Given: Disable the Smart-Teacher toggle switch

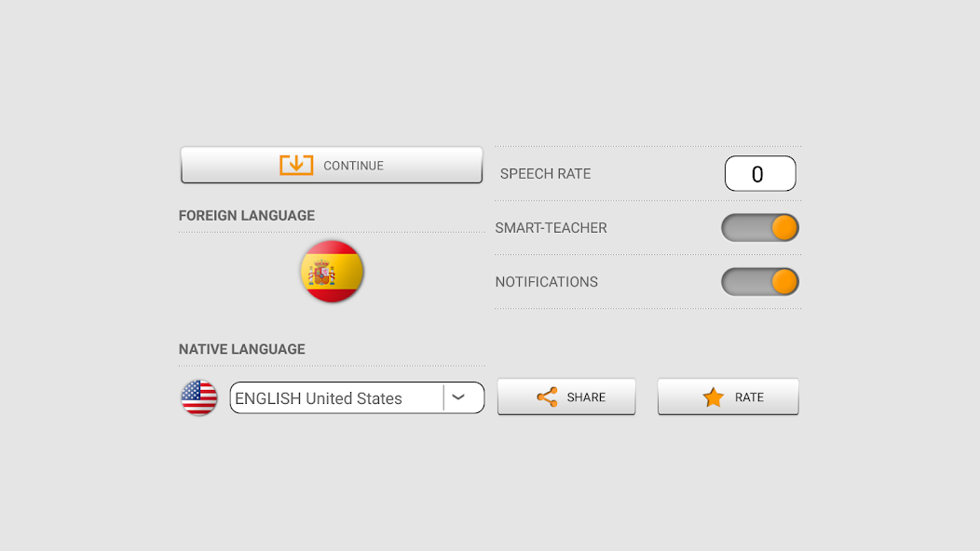Looking at the screenshot, I should 760,228.
